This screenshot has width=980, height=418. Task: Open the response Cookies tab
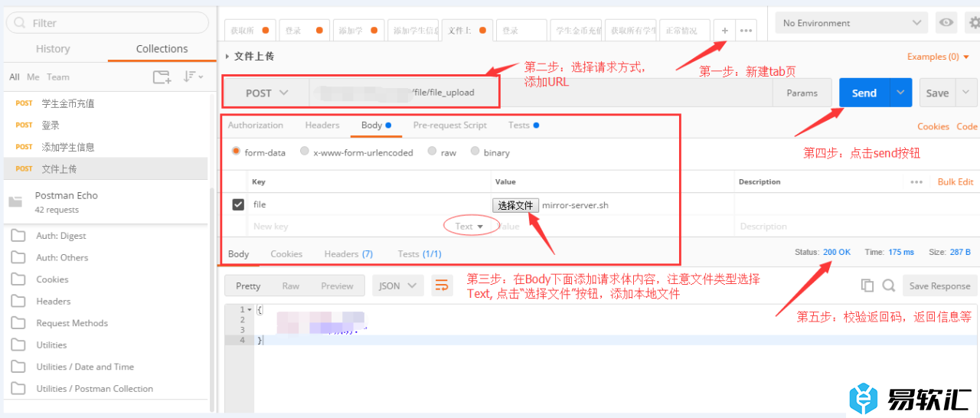point(286,253)
